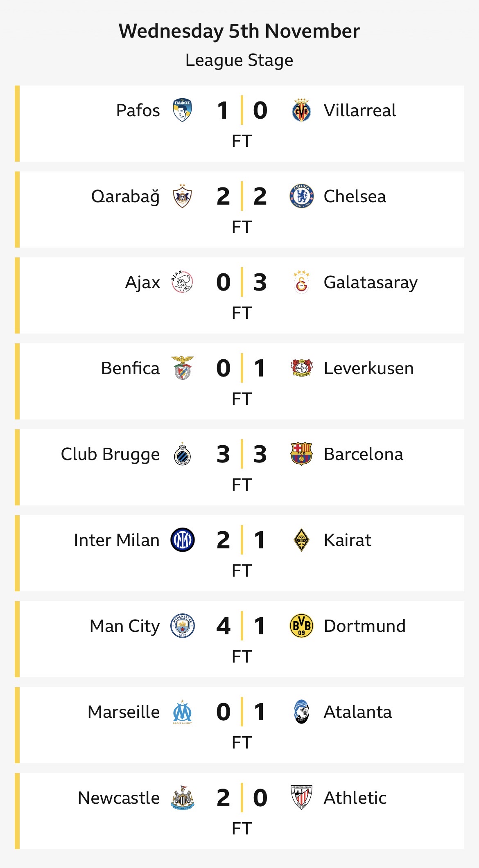Tap the Newcastle club crest
The image size is (479, 868).
(x=182, y=798)
